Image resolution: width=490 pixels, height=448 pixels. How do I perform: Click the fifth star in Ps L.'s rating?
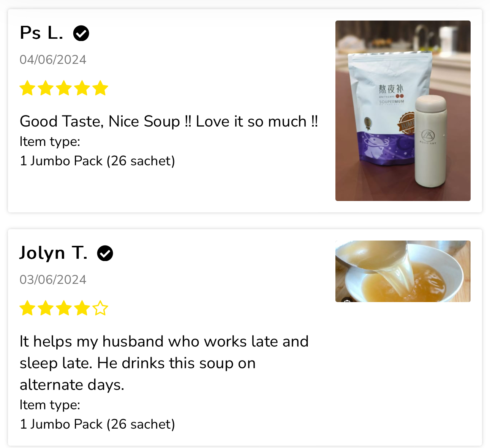click(x=100, y=88)
